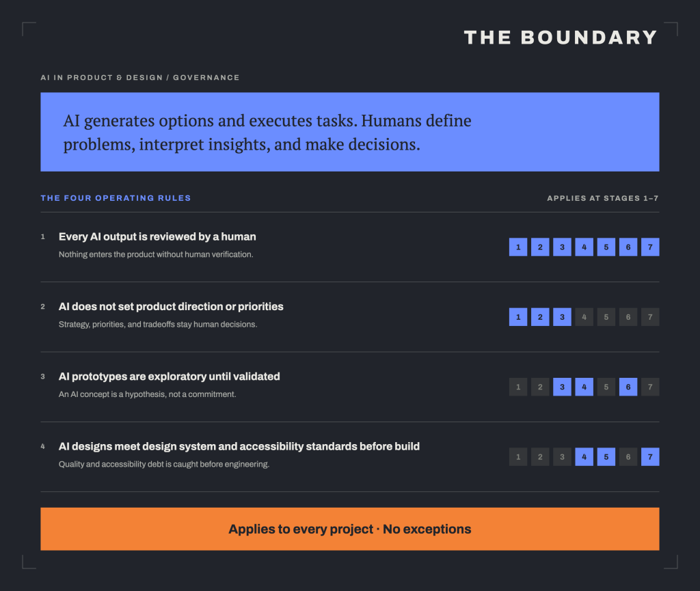This screenshot has width=700, height=591.
Task: Select 'The Four Operating Rules' section label
Action: tap(116, 198)
